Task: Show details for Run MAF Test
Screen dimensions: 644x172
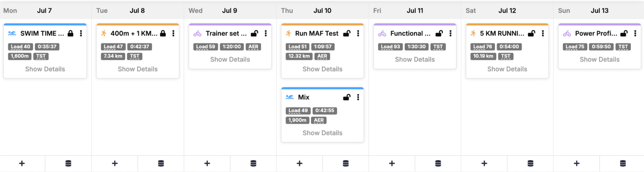Action: point(322,69)
